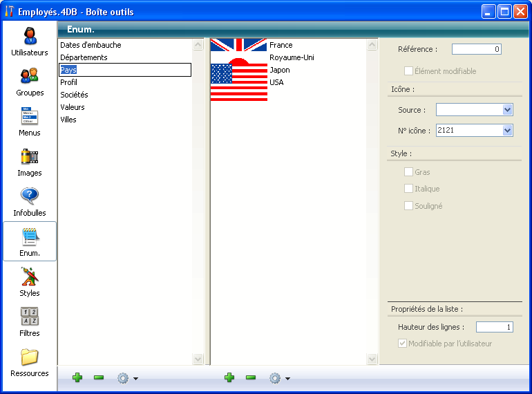The height and width of the screenshot is (394, 532).
Task: Click the minus icon under the country items
Action: [x=251, y=377]
